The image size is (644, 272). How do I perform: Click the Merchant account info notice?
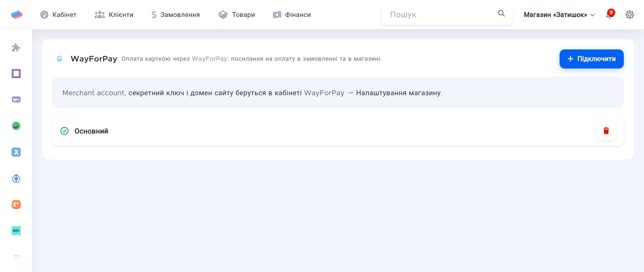[x=338, y=93]
